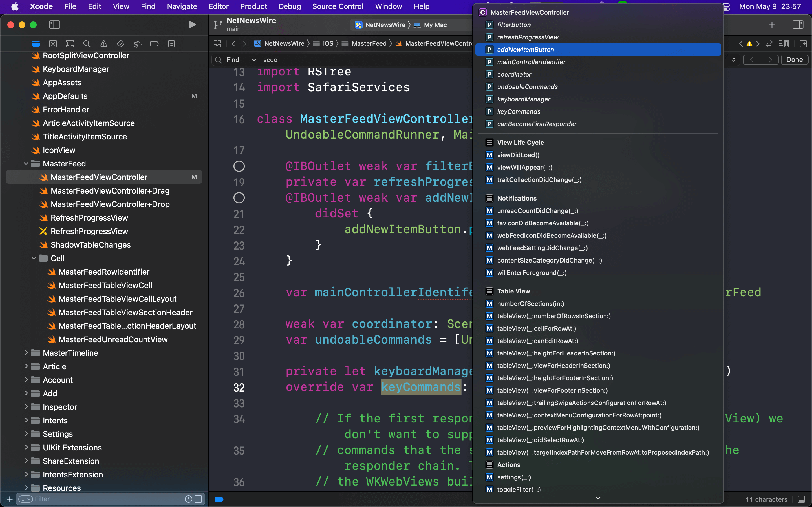Toggle the left navigator sidebar
812x507 pixels.
pyautogui.click(x=55, y=25)
